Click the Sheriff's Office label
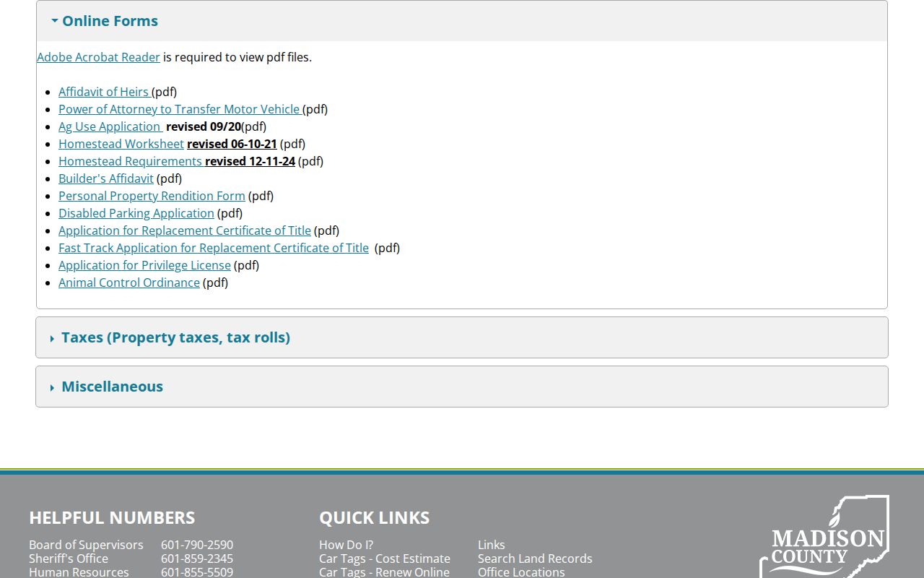Viewport: 924px width, 578px height. click(x=69, y=558)
